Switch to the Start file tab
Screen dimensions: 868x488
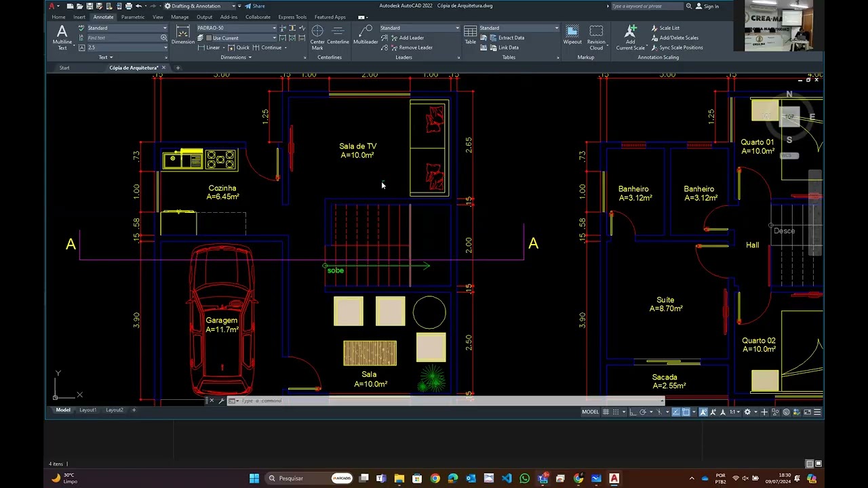(x=64, y=68)
